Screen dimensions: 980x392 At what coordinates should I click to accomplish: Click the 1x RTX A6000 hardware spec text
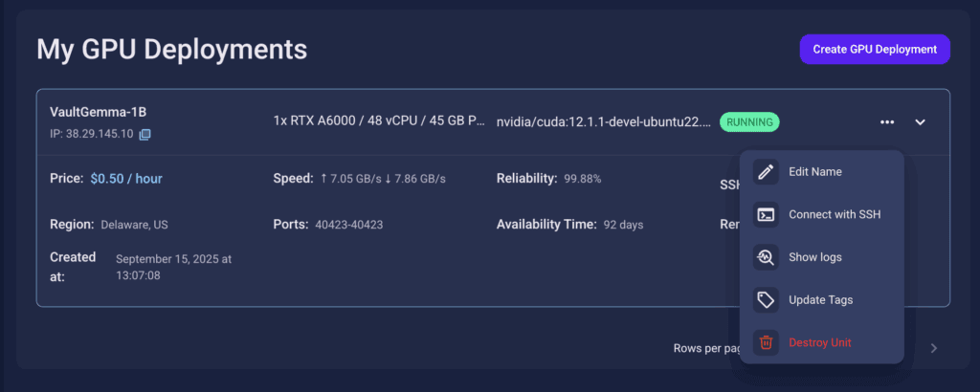379,121
